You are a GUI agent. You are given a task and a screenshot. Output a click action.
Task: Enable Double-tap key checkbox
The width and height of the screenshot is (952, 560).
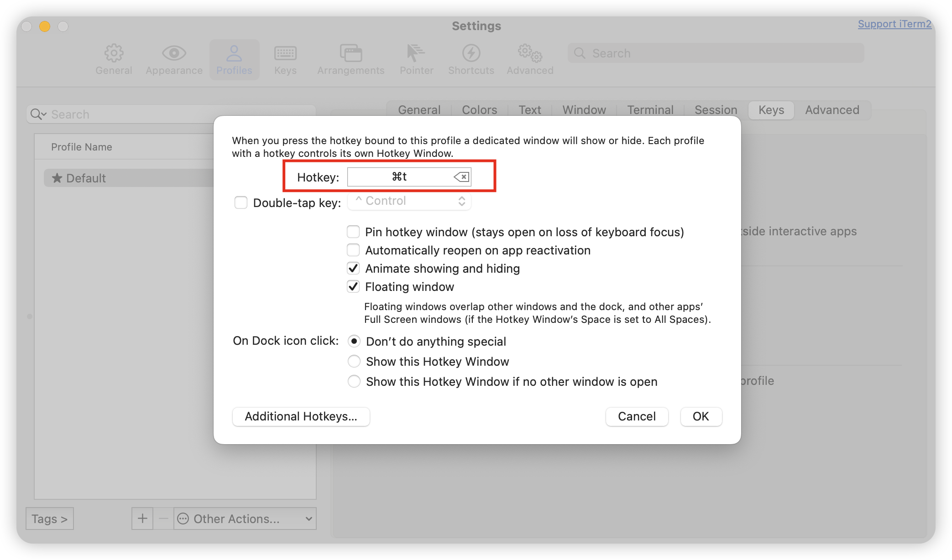(x=241, y=202)
